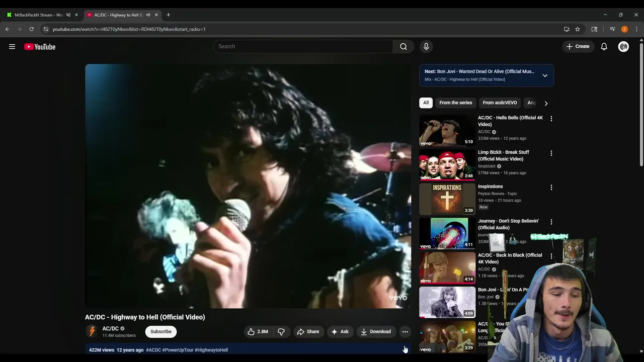
Task: Select the From the series chip
Action: 456,103
